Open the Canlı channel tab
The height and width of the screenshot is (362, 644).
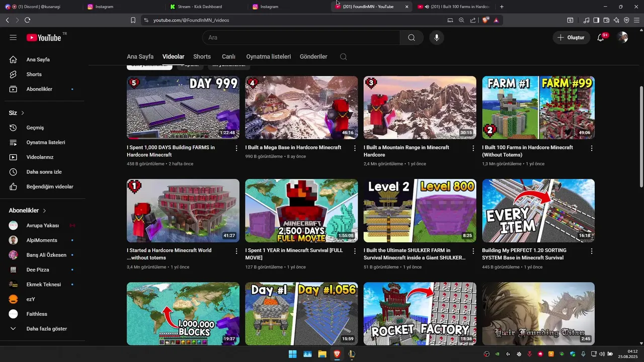point(228,57)
